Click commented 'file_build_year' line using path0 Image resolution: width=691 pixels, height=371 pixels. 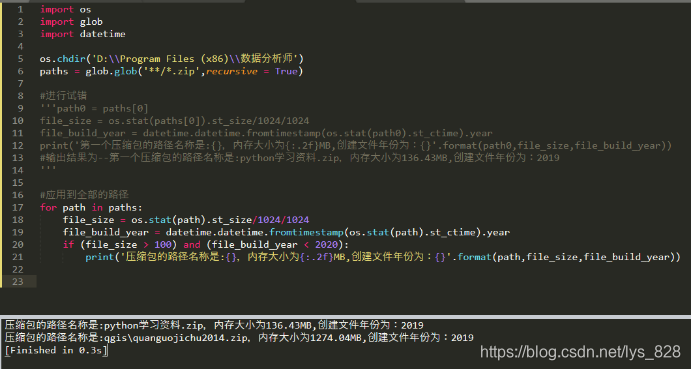click(x=266, y=133)
